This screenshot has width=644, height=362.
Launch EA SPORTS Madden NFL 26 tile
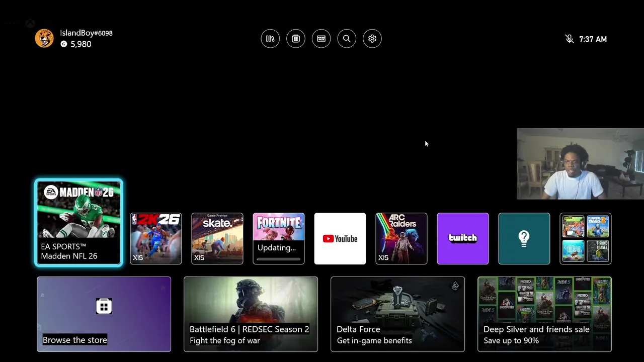(x=78, y=222)
